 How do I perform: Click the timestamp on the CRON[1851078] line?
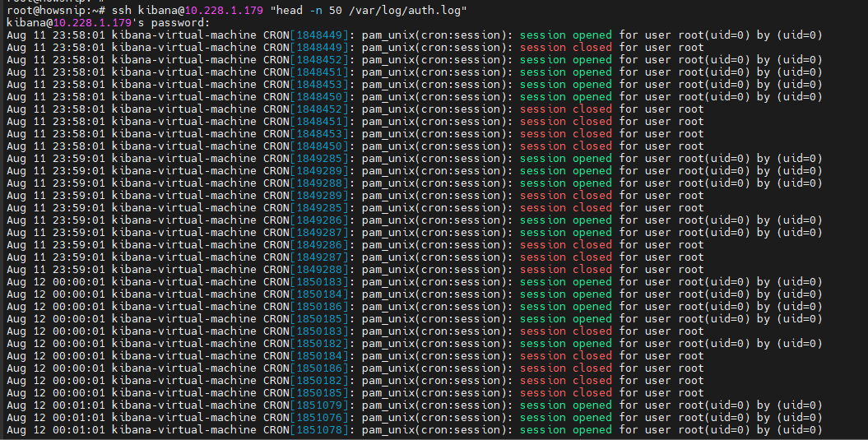point(55,430)
